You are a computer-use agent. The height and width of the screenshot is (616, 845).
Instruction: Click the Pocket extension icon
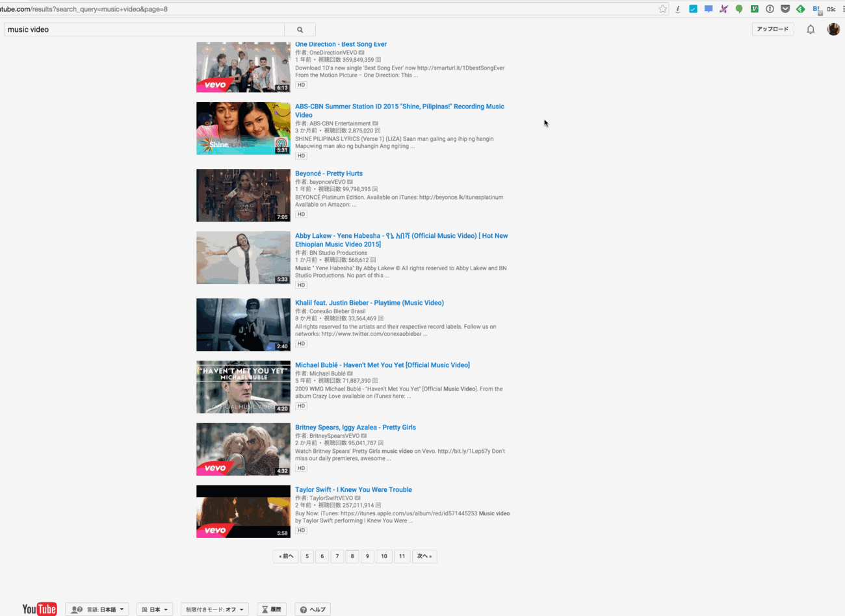pyautogui.click(x=785, y=9)
